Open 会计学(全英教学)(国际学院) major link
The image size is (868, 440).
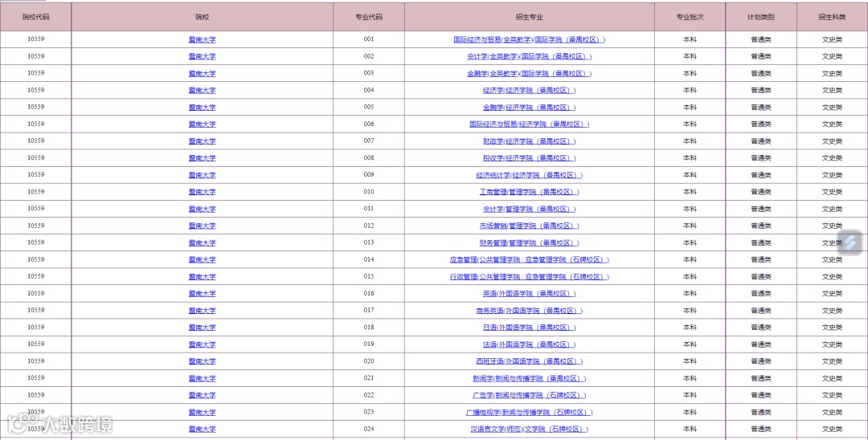pos(529,56)
